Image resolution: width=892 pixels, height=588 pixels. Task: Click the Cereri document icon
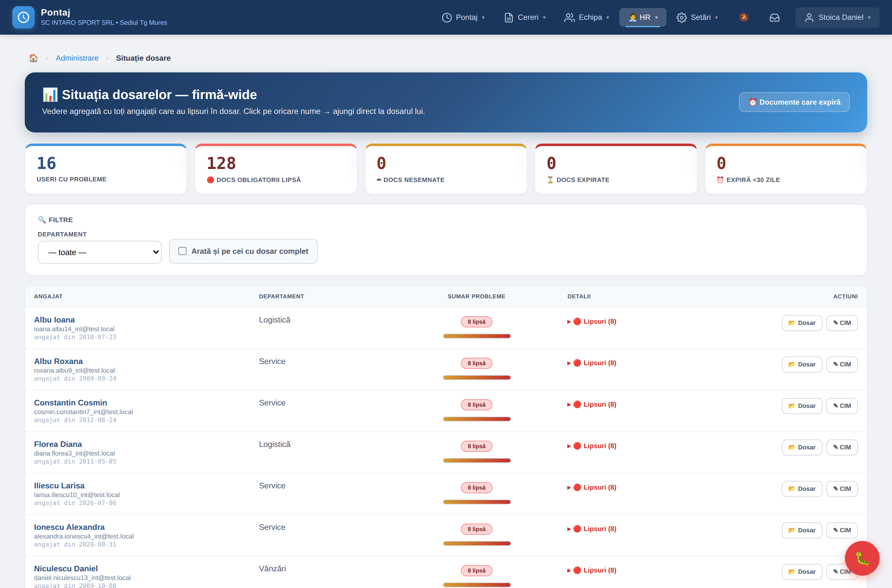[x=509, y=17]
